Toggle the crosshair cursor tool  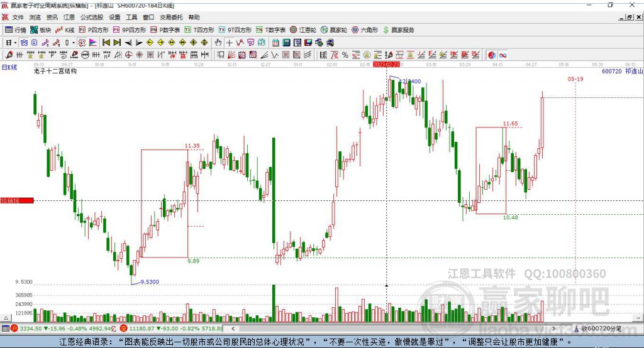click(x=229, y=43)
